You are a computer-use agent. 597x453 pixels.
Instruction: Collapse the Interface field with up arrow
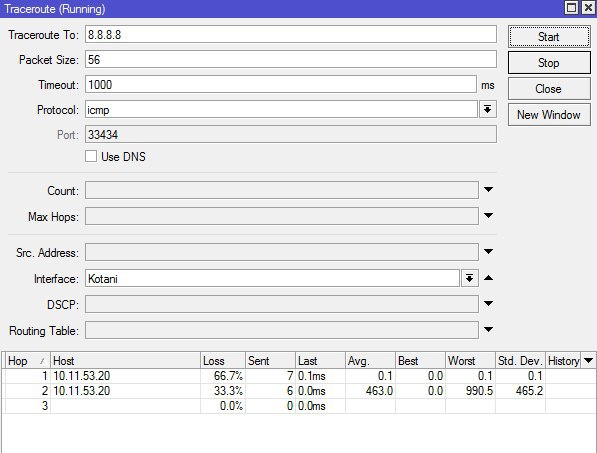[488, 278]
